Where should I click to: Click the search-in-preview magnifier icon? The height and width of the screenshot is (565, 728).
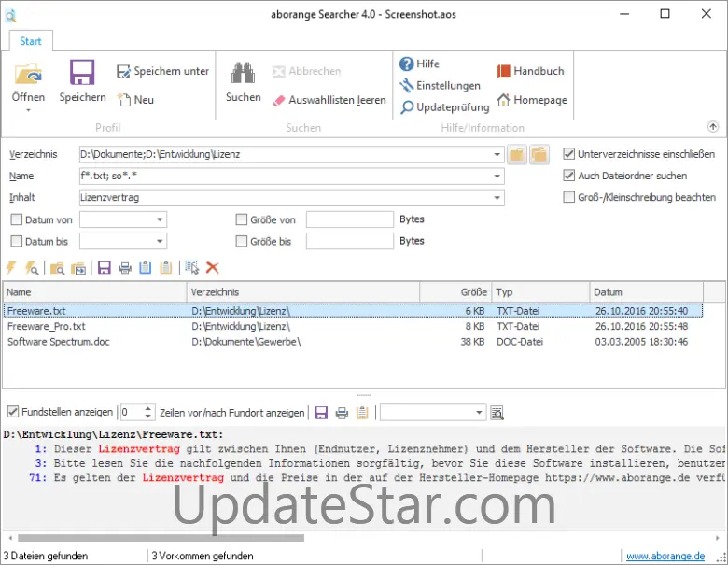pyautogui.click(x=497, y=413)
